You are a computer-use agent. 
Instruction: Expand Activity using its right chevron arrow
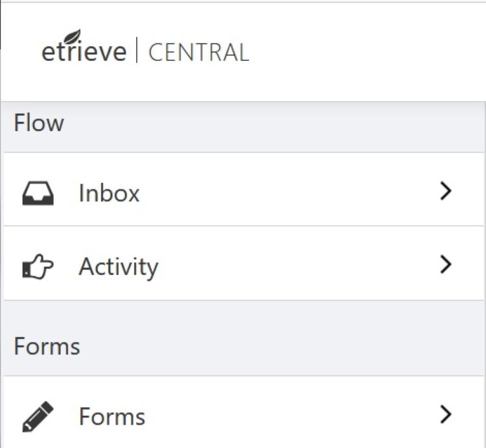point(445,265)
